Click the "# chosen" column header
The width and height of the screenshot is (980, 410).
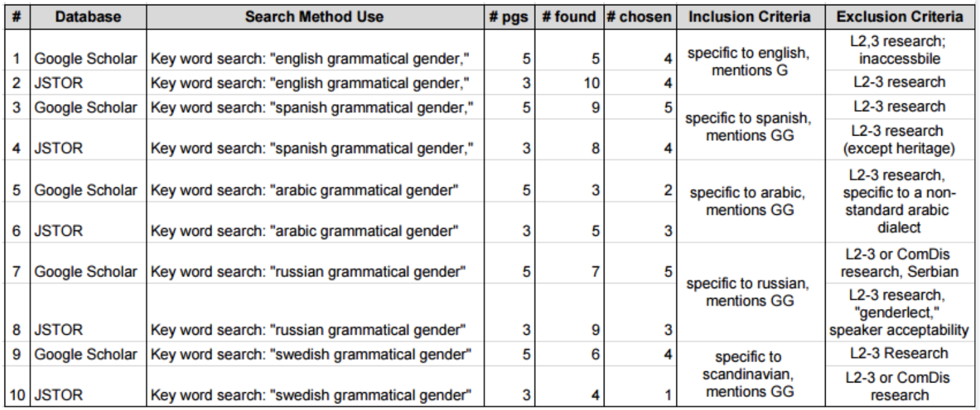(639, 17)
